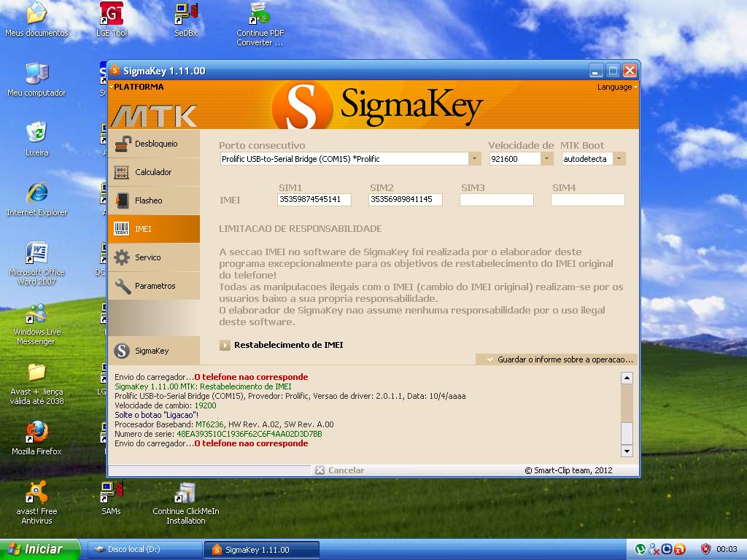Screen dimensions: 747x560
Task: Minimize the SigmaKey window
Action: [x=595, y=71]
